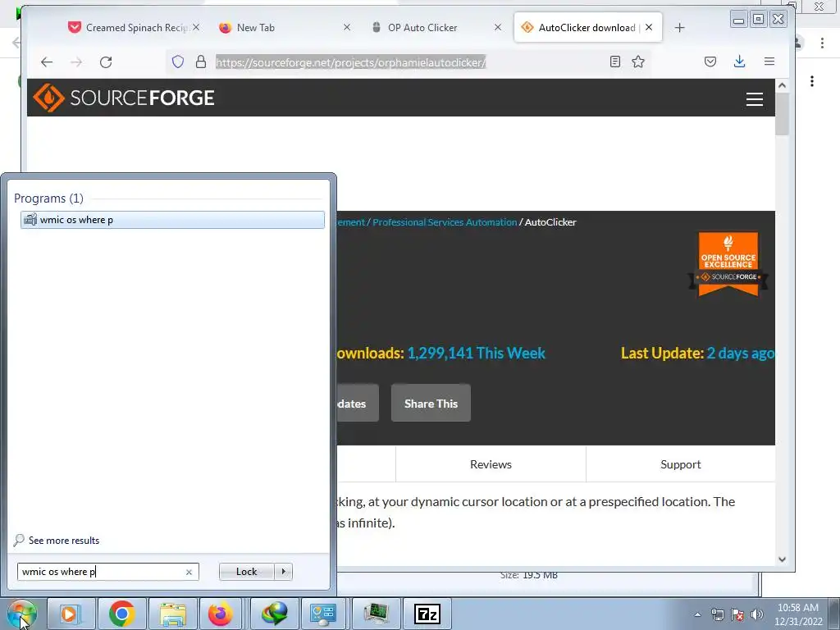The image size is (840, 630).
Task: Click the 2 days ago last update link
Action: (x=741, y=354)
